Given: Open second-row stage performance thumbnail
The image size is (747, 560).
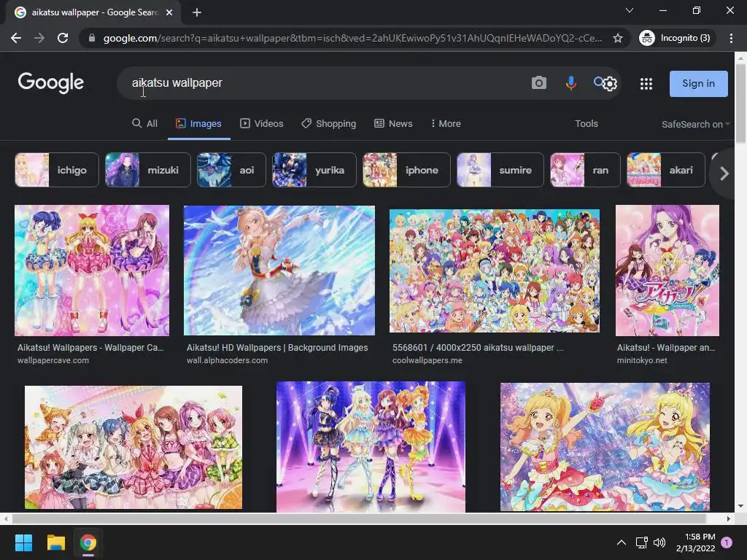Looking at the screenshot, I should point(371,447).
